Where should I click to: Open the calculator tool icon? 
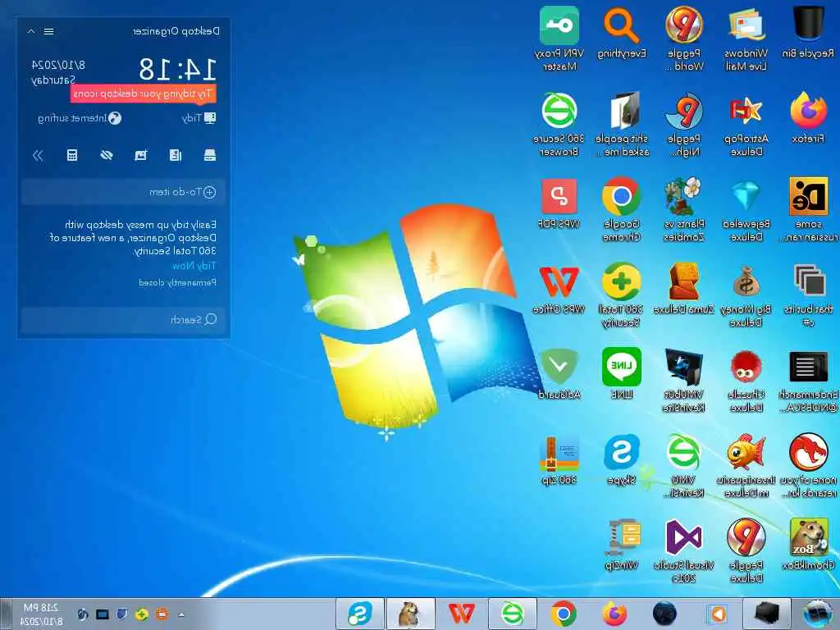(72, 155)
